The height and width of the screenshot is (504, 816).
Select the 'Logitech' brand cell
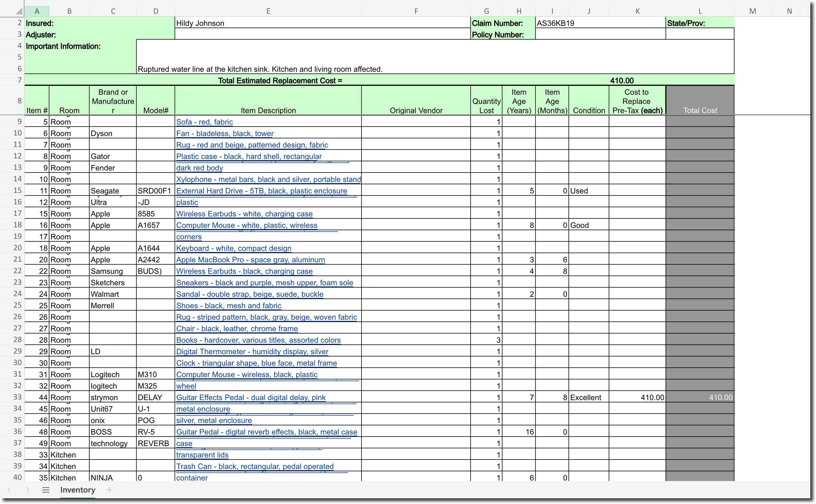click(113, 374)
